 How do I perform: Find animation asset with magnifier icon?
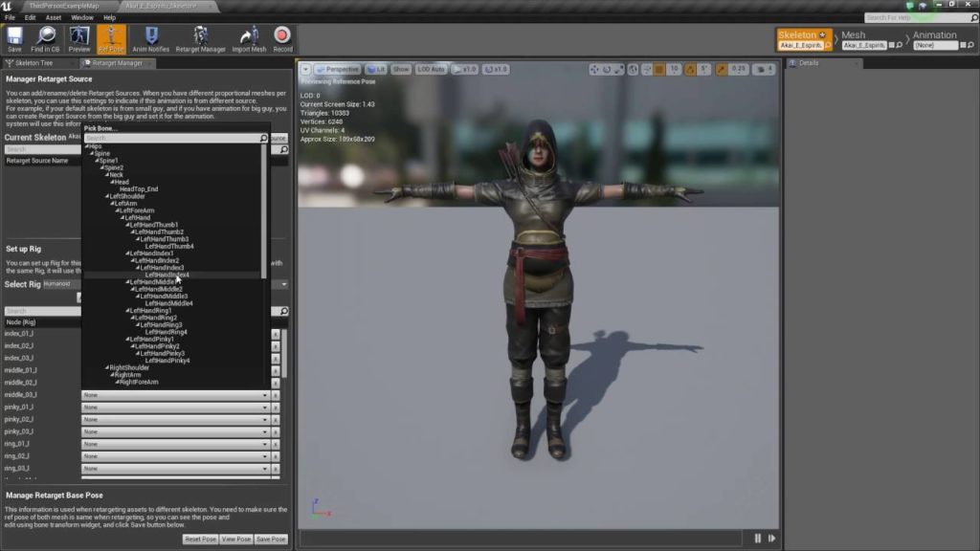(970, 45)
